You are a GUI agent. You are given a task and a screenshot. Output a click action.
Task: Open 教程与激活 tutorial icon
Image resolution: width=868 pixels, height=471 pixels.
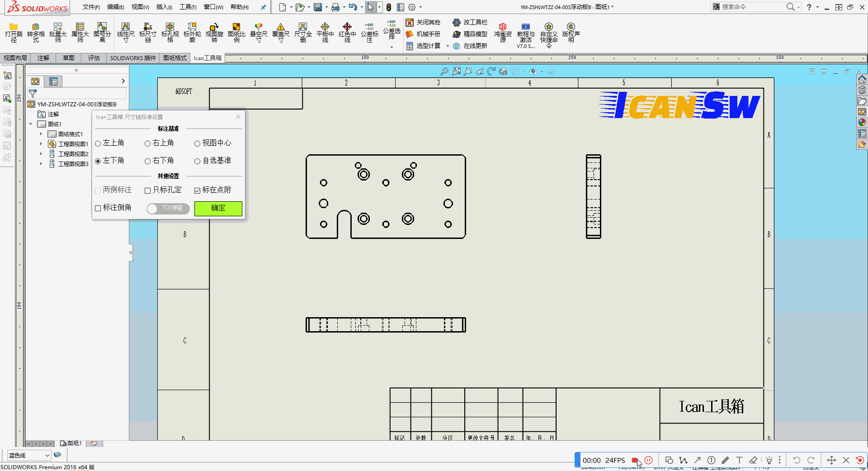click(525, 27)
